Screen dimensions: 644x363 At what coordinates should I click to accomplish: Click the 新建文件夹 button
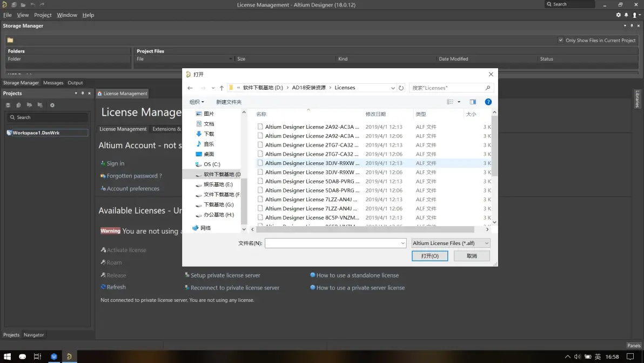(x=229, y=102)
